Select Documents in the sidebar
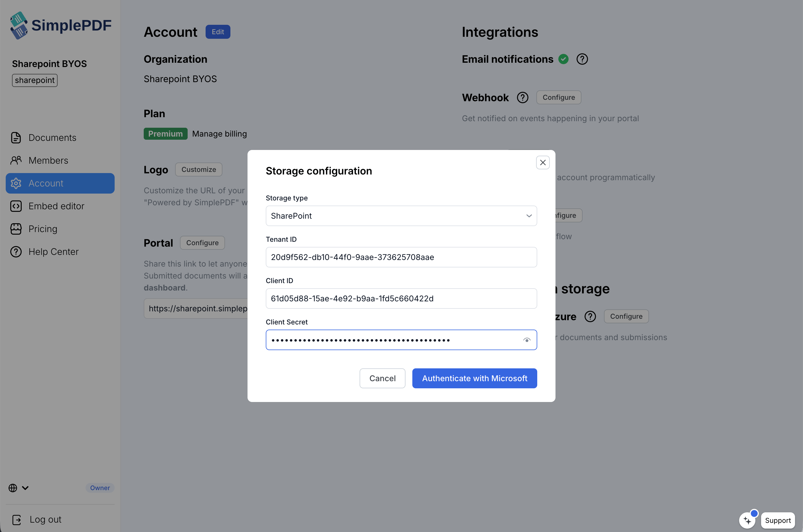The image size is (803, 532). coord(52,137)
